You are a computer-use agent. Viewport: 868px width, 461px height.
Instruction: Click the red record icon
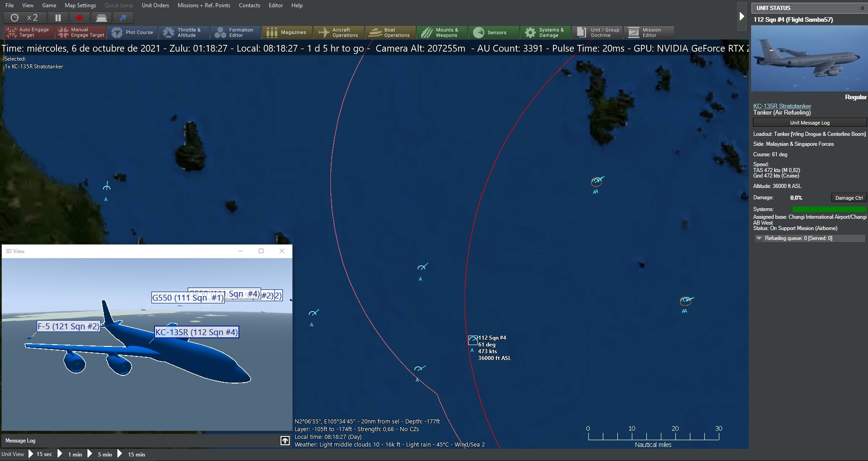pos(79,18)
